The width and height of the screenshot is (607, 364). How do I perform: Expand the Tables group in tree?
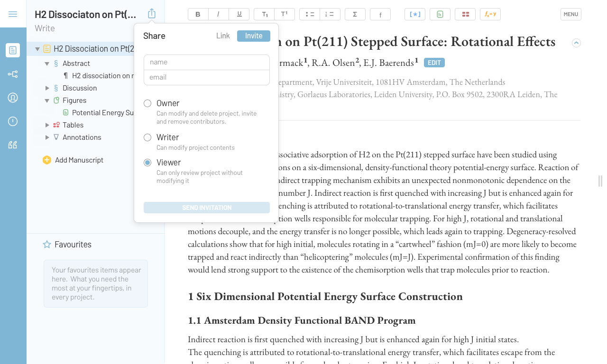coord(47,125)
